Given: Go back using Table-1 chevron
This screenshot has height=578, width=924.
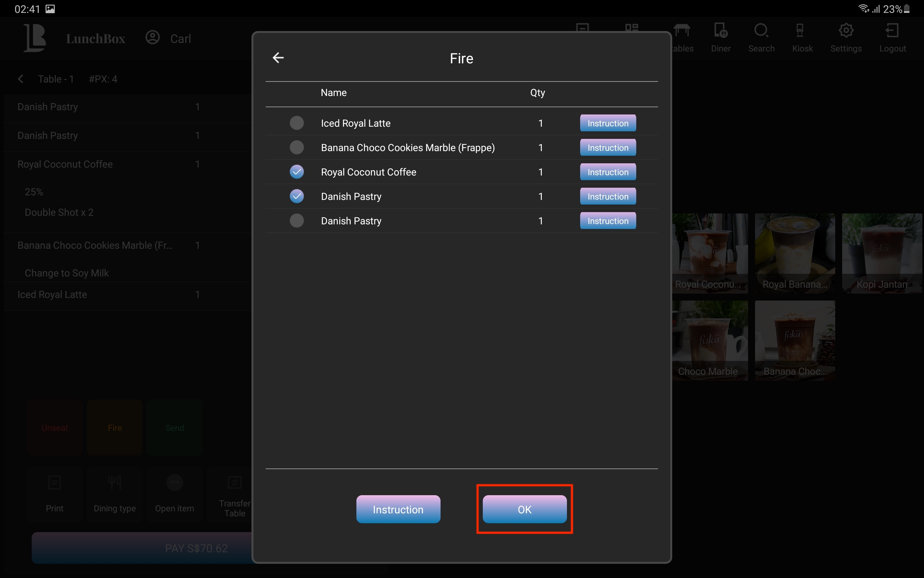Looking at the screenshot, I should (21, 79).
